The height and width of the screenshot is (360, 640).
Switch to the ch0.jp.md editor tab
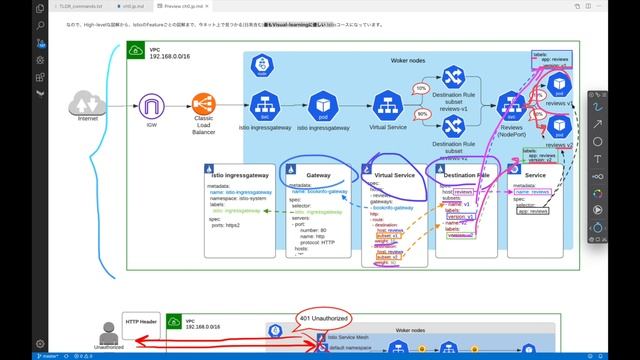pyautogui.click(x=131, y=6)
